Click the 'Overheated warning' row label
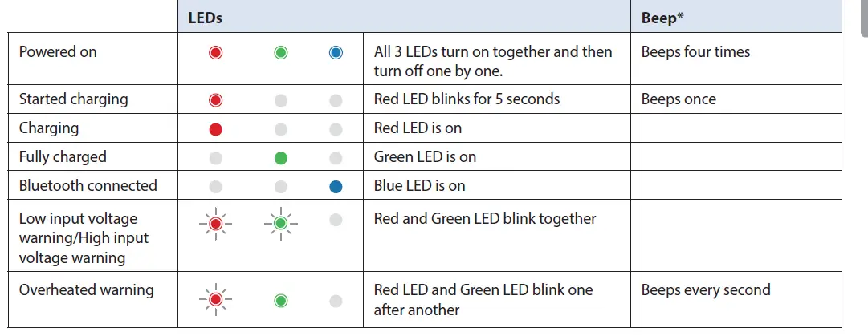Image resolution: width=868 pixels, height=336 pixels. coord(86,289)
